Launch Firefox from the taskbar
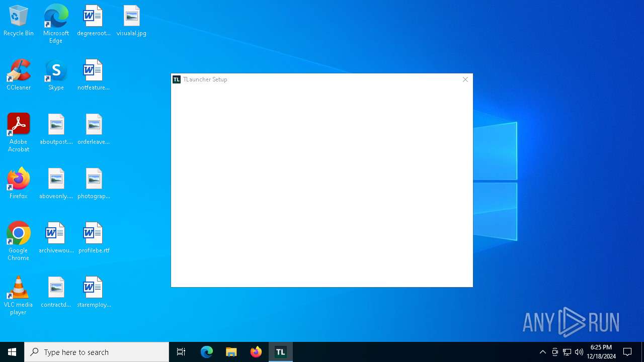Viewport: 644px width, 362px height. coord(256,352)
